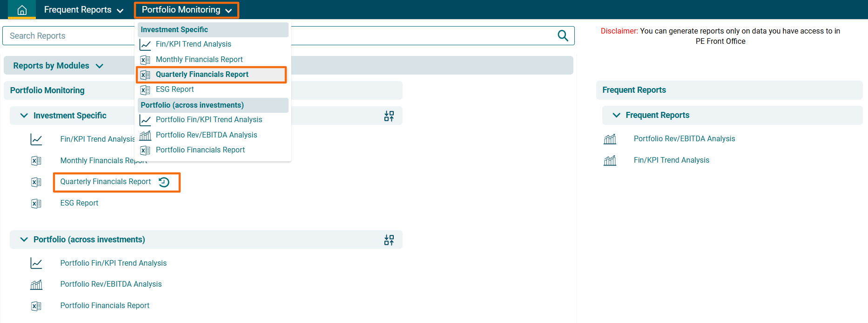The width and height of the screenshot is (868, 323).
Task: Click line chart icon next to Portfolio Fin/KPI Trend Analysis in main list
Action: click(x=36, y=263)
